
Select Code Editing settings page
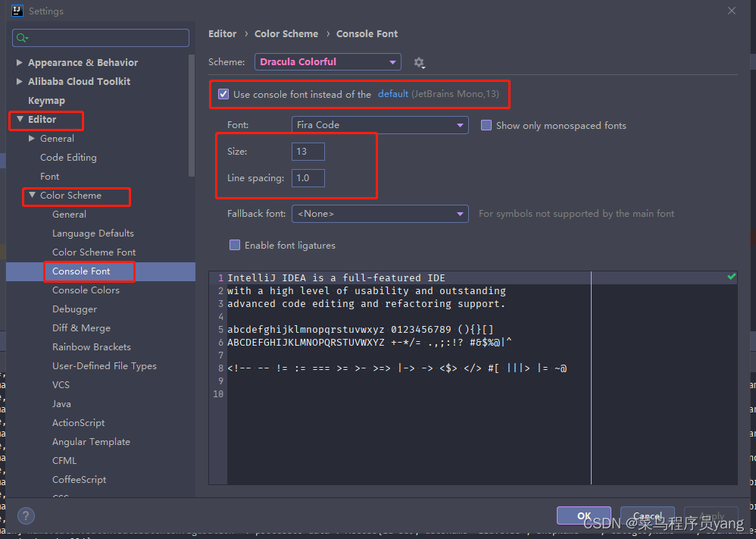[68, 158]
